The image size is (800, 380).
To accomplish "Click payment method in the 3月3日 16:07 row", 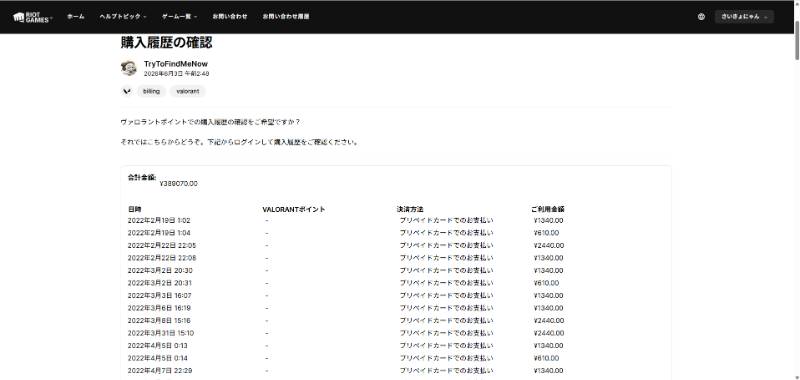I will tap(446, 295).
